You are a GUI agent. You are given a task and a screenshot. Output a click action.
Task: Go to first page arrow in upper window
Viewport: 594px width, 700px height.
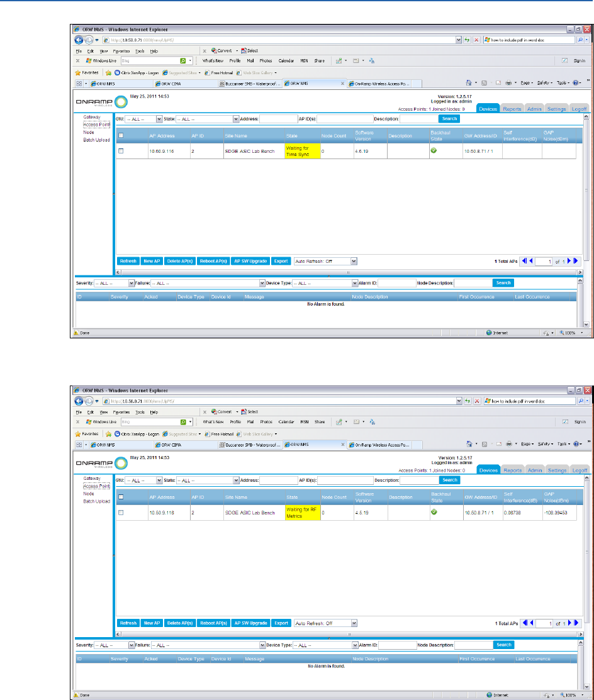pyautogui.click(x=524, y=261)
